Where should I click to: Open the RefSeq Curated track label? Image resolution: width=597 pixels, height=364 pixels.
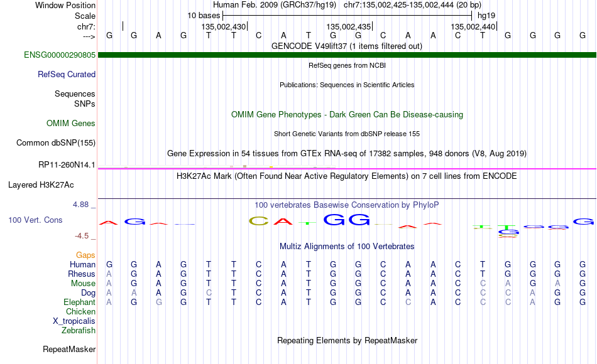click(66, 74)
